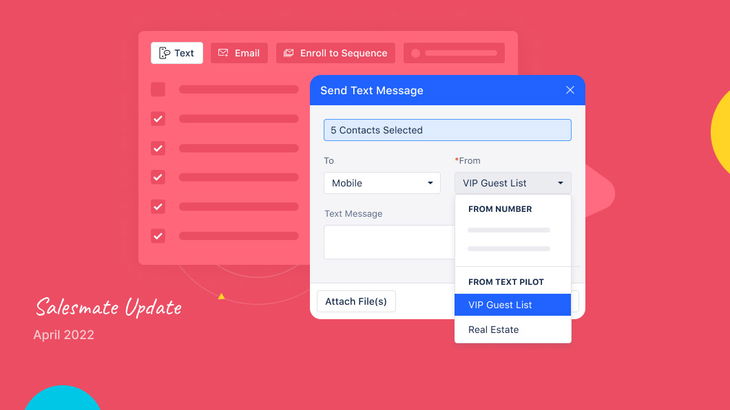Click the Text Message input area

click(x=389, y=242)
